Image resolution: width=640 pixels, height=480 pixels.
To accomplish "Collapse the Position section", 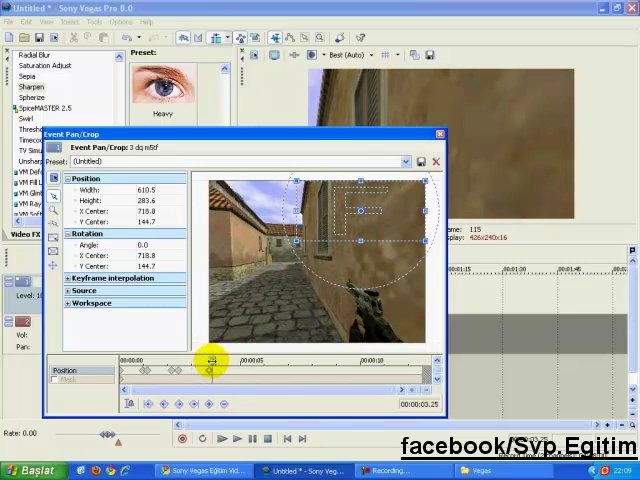I will [68, 179].
